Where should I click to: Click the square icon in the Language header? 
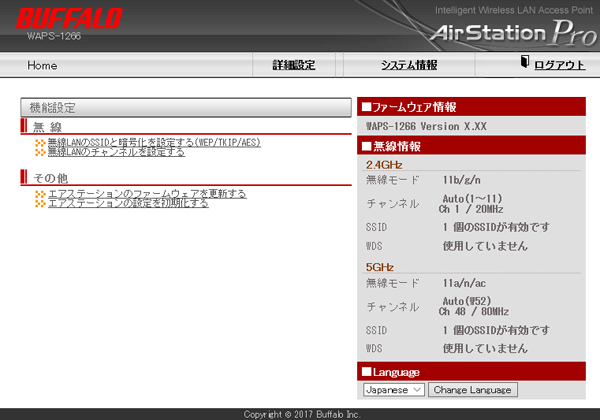coord(366,372)
